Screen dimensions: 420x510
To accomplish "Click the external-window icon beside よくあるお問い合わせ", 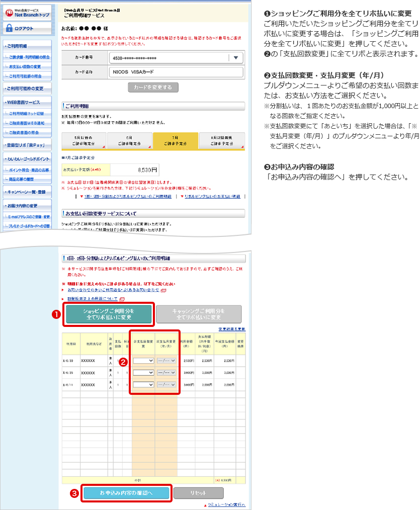I will [x=164, y=290].
